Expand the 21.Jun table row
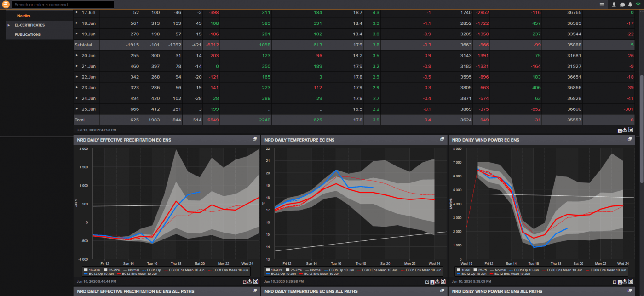The image size is (644, 296). click(77, 66)
